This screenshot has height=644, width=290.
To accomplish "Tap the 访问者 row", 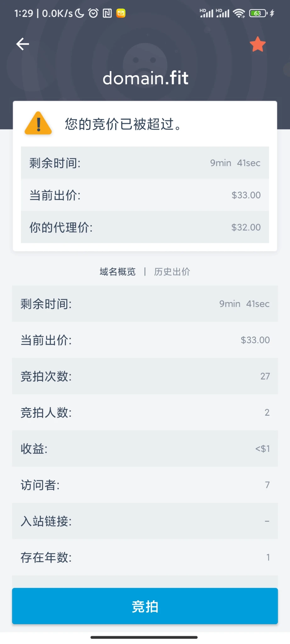I will (x=145, y=485).
